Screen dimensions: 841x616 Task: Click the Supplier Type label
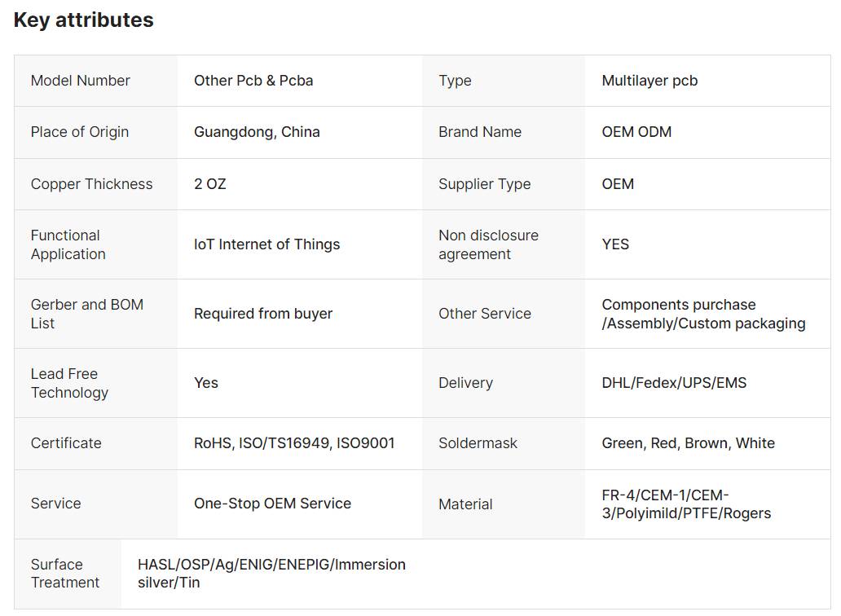pos(484,184)
